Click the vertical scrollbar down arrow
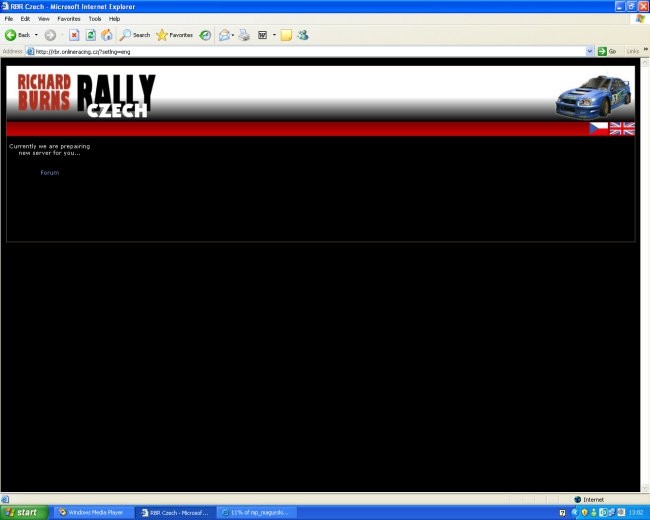The height and width of the screenshot is (520, 650). [x=645, y=488]
